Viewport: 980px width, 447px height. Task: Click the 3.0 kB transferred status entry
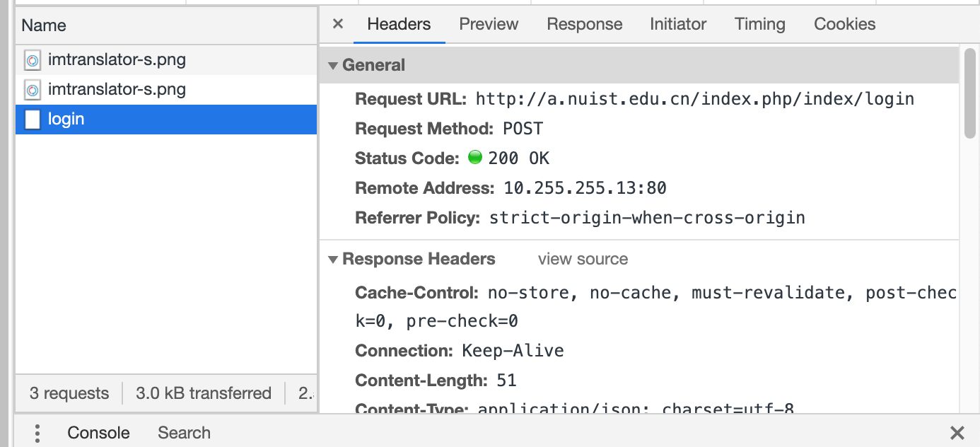tap(204, 393)
